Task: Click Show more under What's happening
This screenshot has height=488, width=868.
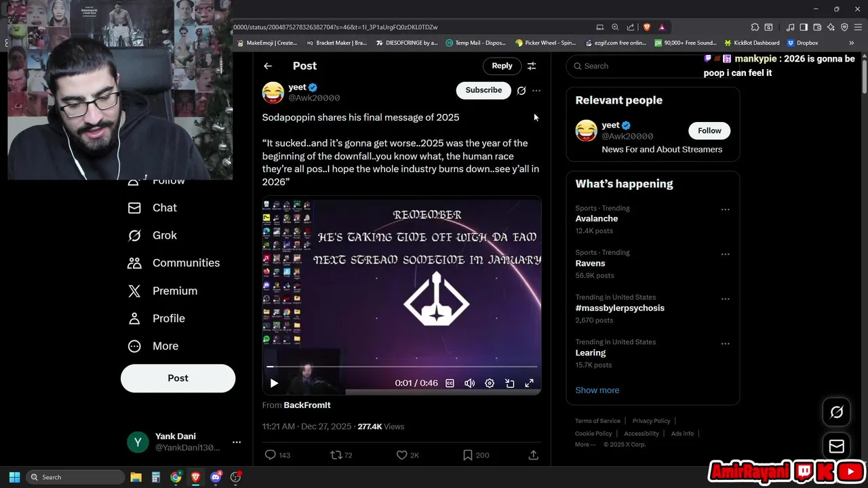Action: [597, 390]
